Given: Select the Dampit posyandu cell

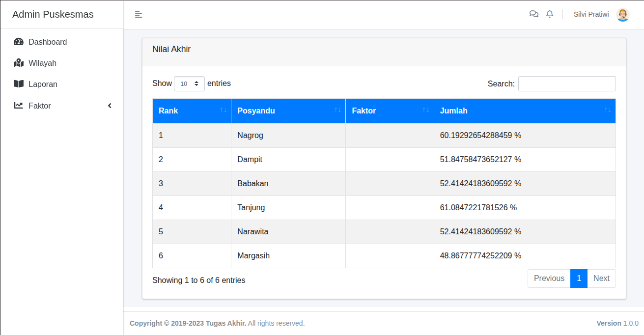Looking at the screenshot, I should [x=288, y=159].
